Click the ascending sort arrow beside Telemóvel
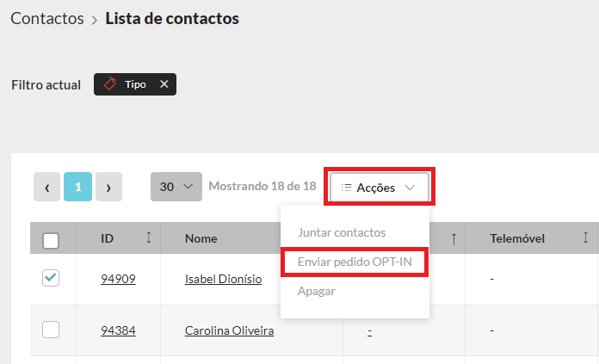Screen dimensions: 599x364 454,238
